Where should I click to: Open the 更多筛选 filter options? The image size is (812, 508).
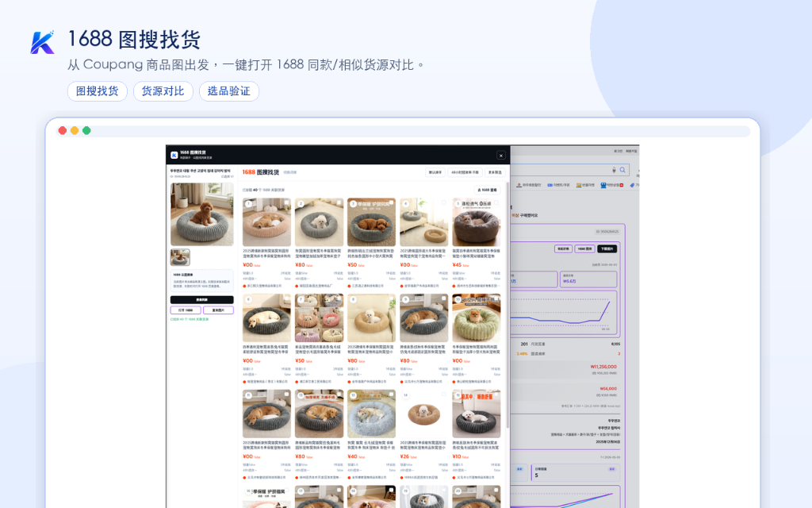point(495,172)
